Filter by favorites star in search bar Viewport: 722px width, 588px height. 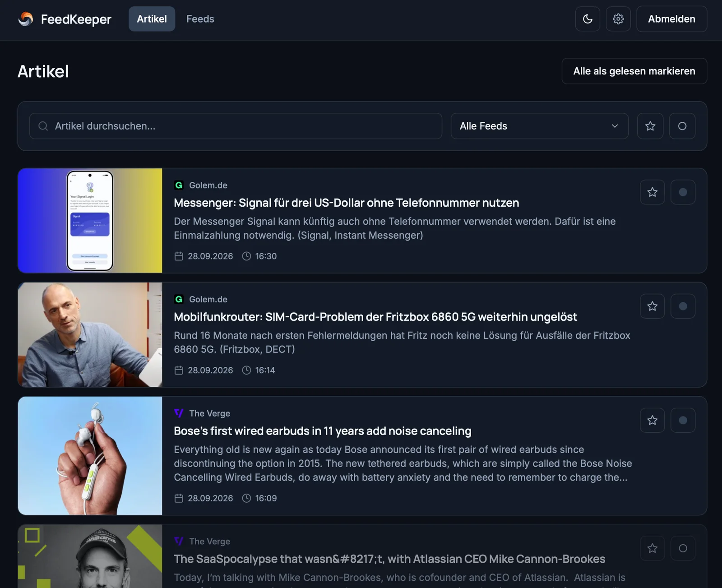(x=650, y=126)
